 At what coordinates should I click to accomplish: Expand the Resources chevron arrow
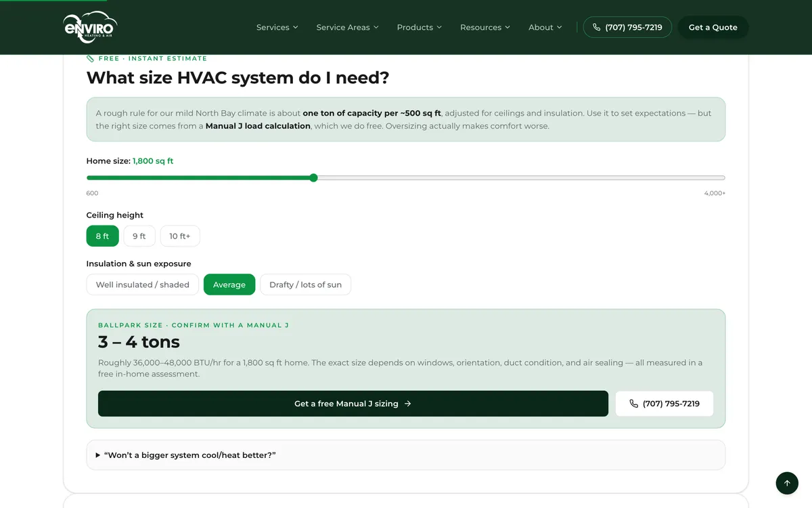pyautogui.click(x=507, y=27)
